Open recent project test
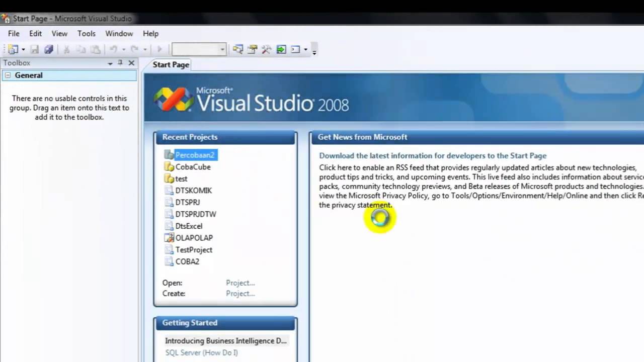Viewport: 644px width, 362px height. point(181,179)
